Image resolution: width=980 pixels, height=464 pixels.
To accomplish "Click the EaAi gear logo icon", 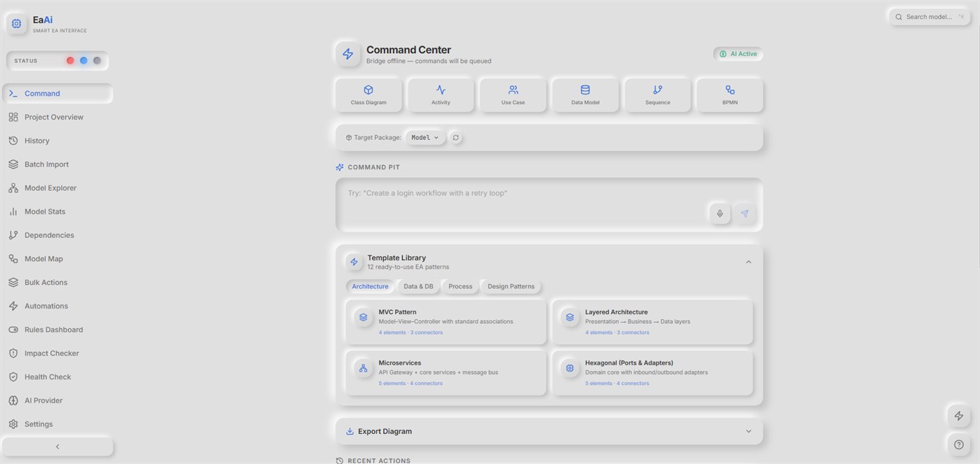I will pyautogui.click(x=17, y=24).
